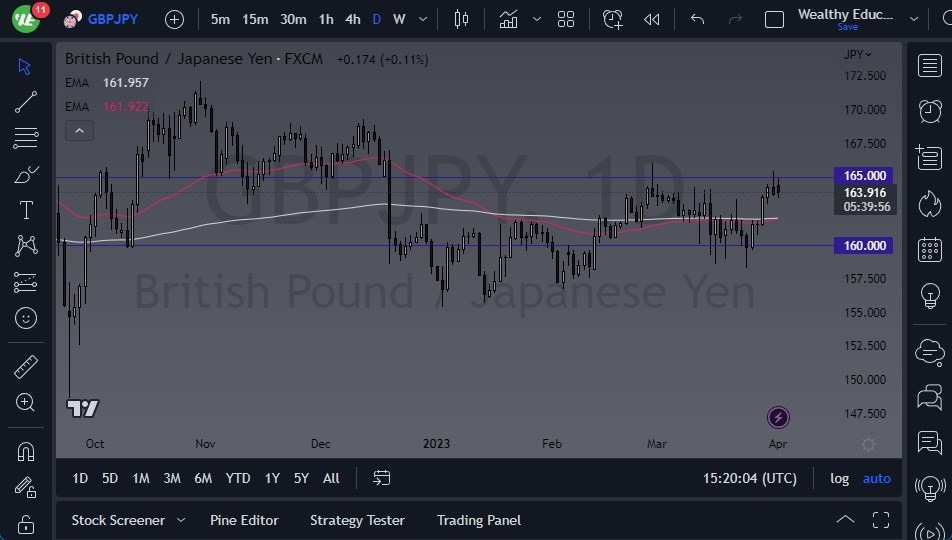The height and width of the screenshot is (540, 952).
Task: Set the date range to 1D
Action: tap(80, 479)
